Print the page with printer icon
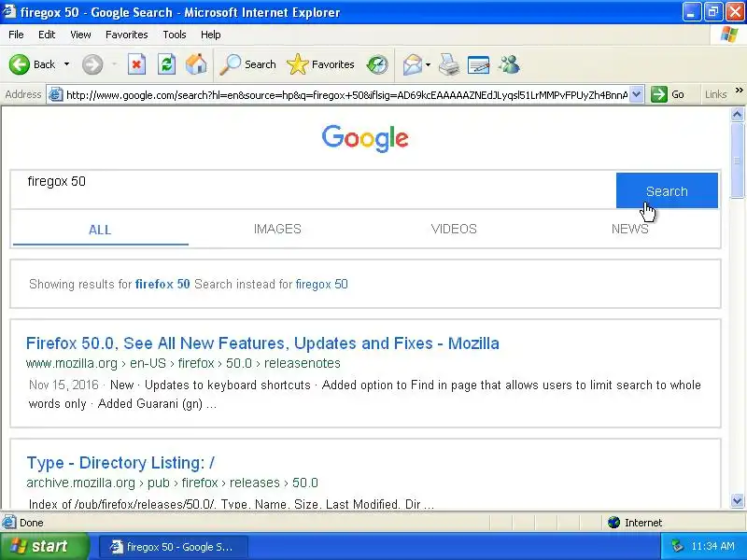747x560 pixels. tap(449, 64)
